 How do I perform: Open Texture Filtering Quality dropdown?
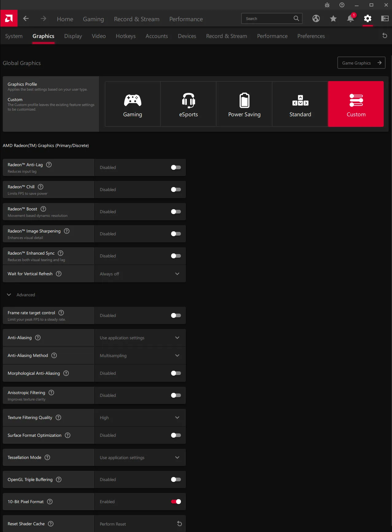[x=140, y=417]
